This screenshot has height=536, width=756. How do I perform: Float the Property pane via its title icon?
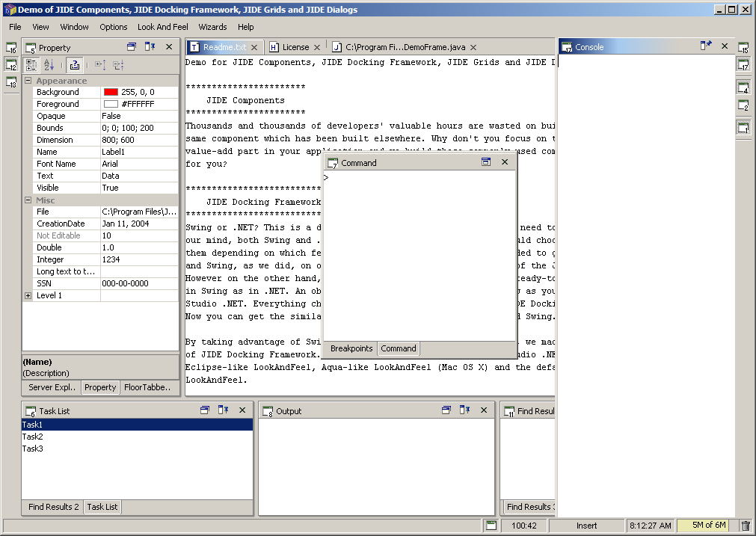pos(131,47)
